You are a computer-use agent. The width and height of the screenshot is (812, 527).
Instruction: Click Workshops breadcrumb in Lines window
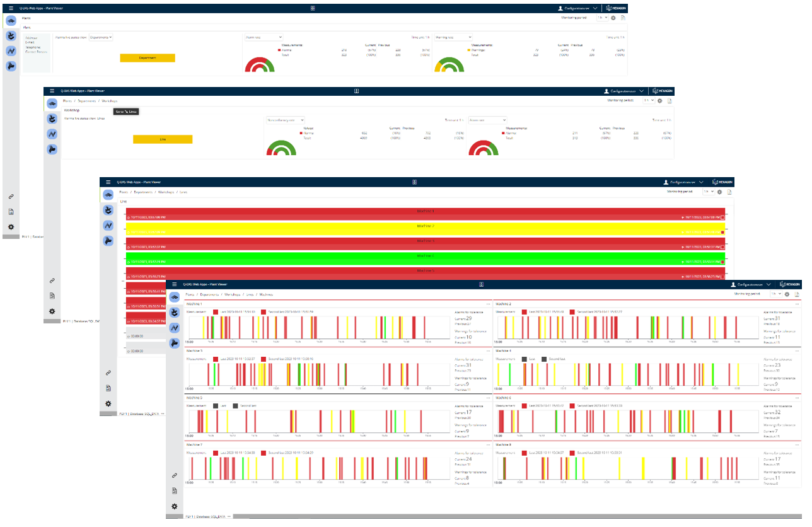coord(166,192)
